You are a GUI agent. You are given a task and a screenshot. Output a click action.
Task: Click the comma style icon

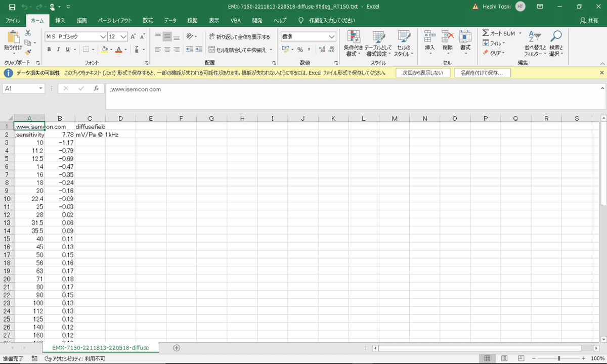tap(309, 50)
